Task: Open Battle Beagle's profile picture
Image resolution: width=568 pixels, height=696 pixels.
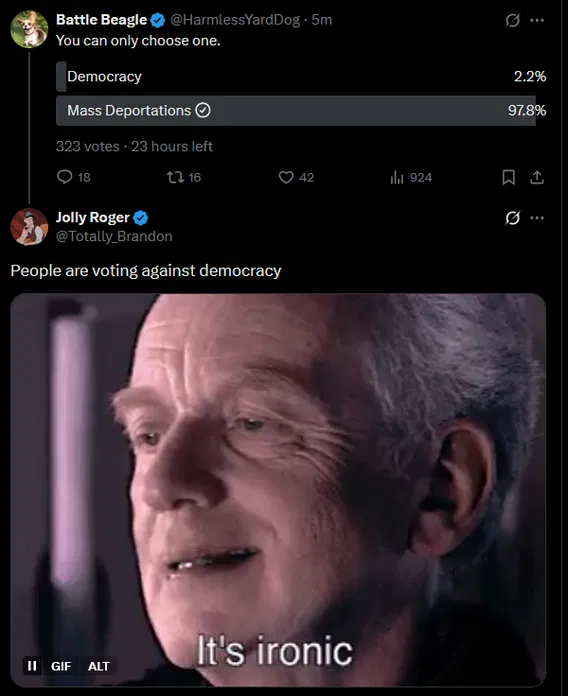Action: click(x=29, y=29)
